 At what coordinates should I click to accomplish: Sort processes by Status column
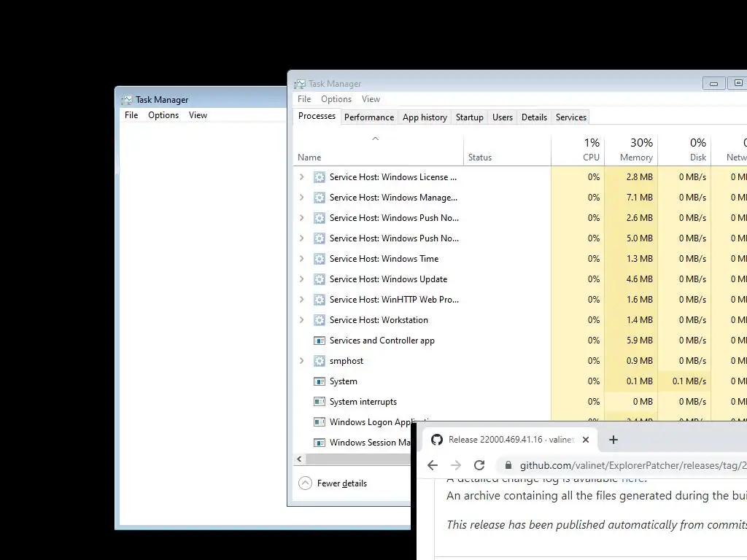click(x=480, y=157)
